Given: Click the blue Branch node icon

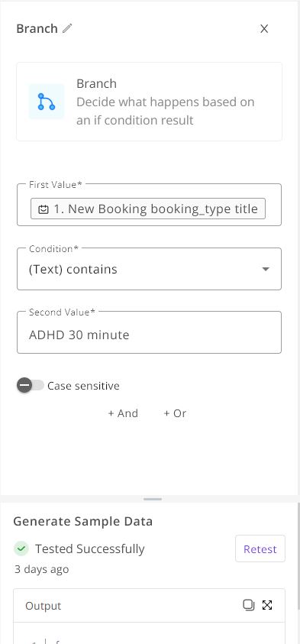Looking at the screenshot, I should [47, 102].
